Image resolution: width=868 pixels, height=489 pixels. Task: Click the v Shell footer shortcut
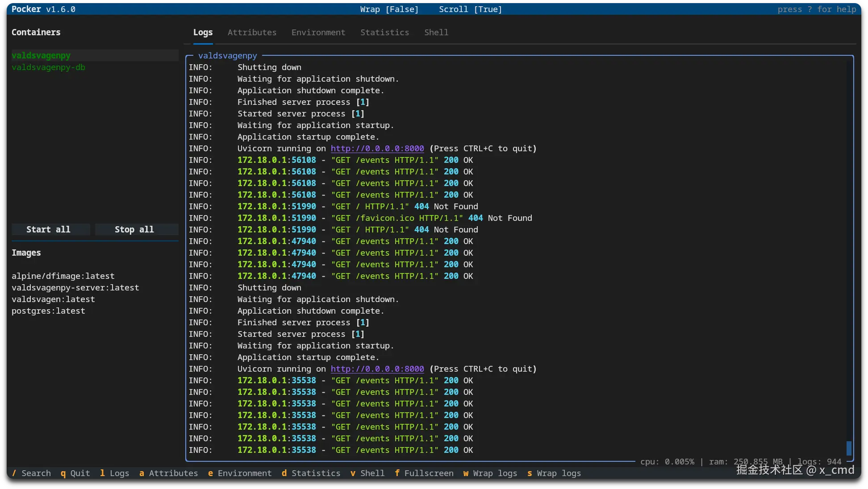click(x=367, y=473)
